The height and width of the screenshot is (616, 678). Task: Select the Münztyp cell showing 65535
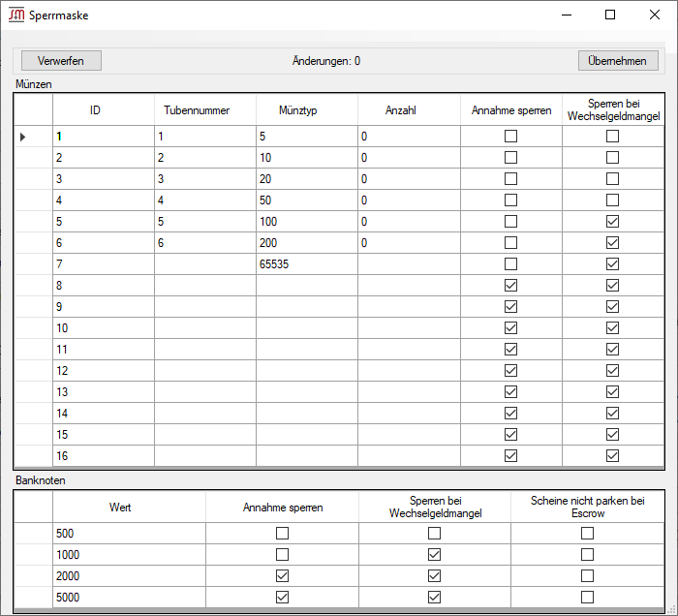tap(306, 264)
